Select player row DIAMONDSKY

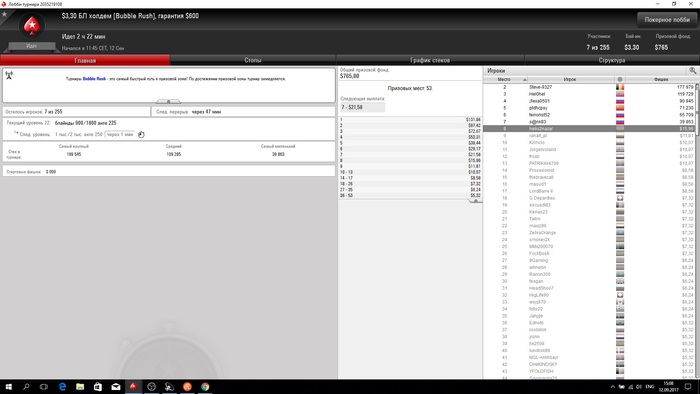pos(589,365)
